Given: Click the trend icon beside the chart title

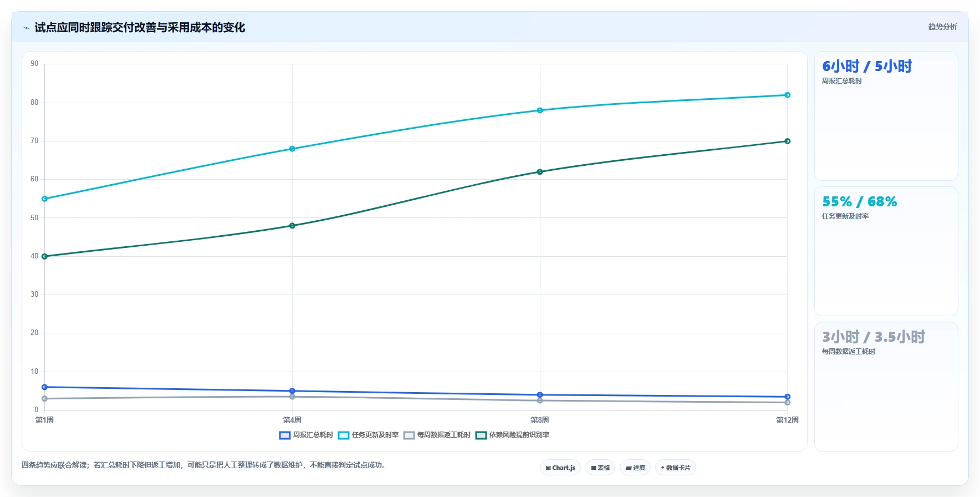Looking at the screenshot, I should click(26, 28).
